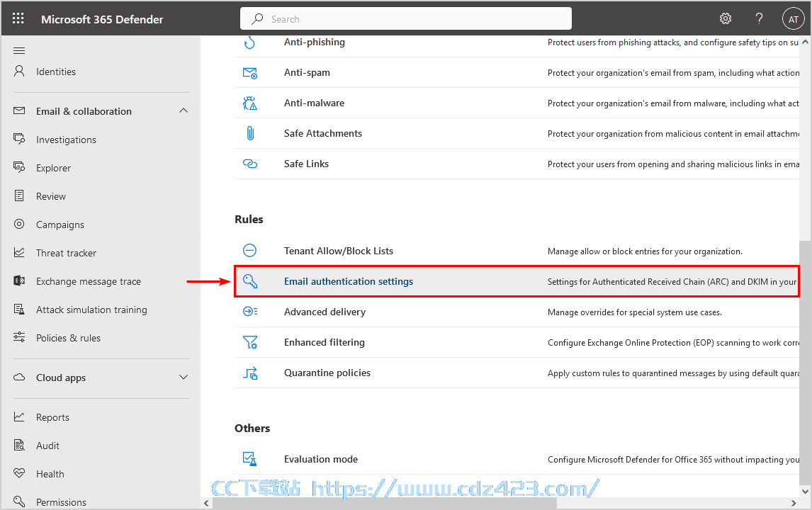Click the Quarantine policies icon

[250, 373]
